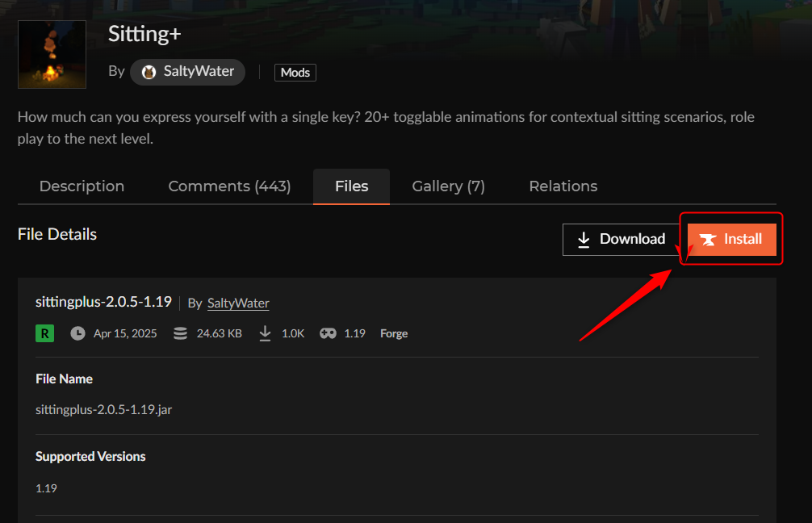Click the sittingplus-2.0.5-1.19.jar file name text
The height and width of the screenshot is (523, 812).
(x=103, y=409)
